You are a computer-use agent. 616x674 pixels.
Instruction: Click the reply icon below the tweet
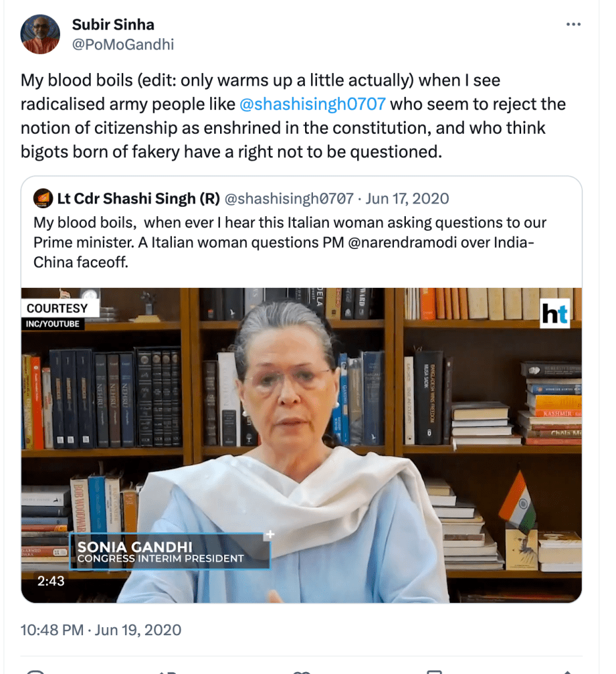pos(36,672)
